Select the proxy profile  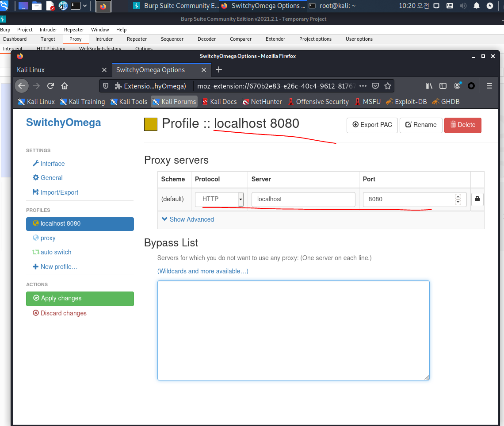[44, 238]
